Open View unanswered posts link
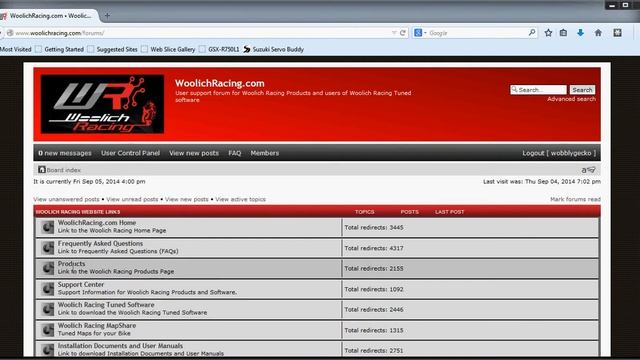 click(67, 200)
